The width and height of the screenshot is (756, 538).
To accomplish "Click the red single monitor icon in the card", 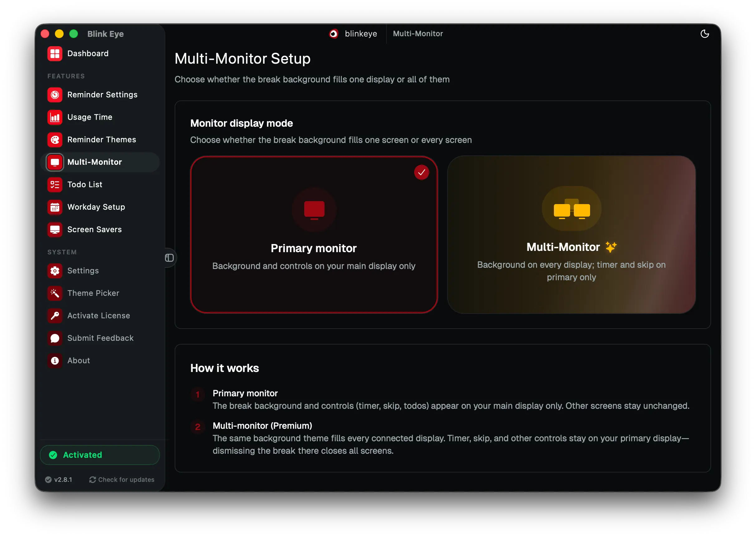I will (314, 210).
